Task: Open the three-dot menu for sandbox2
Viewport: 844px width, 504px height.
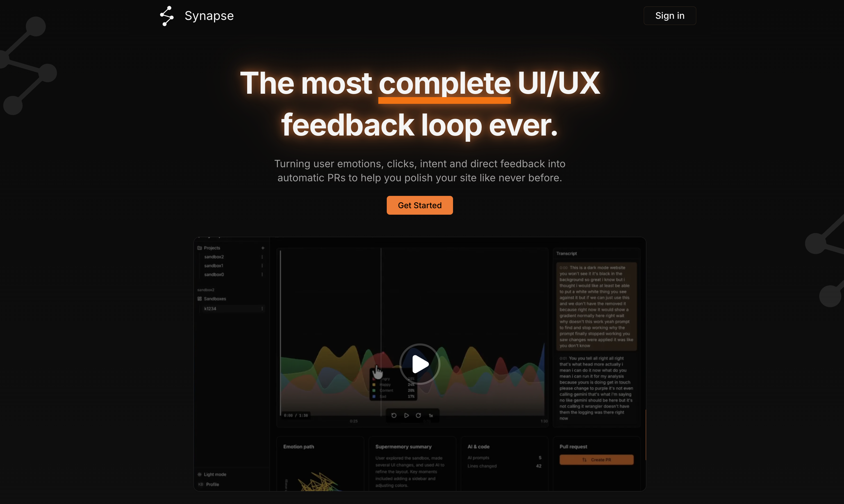Action: click(262, 257)
